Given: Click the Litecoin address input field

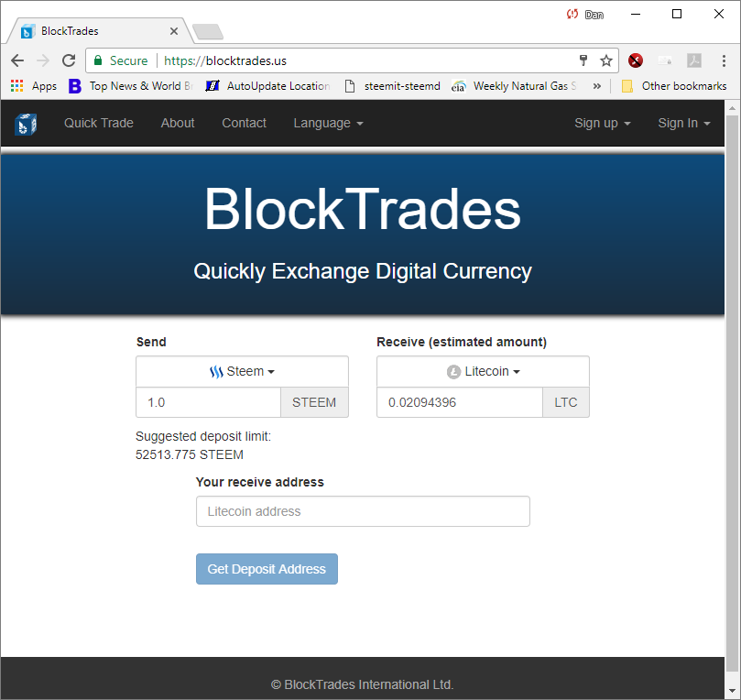Looking at the screenshot, I should (x=363, y=511).
